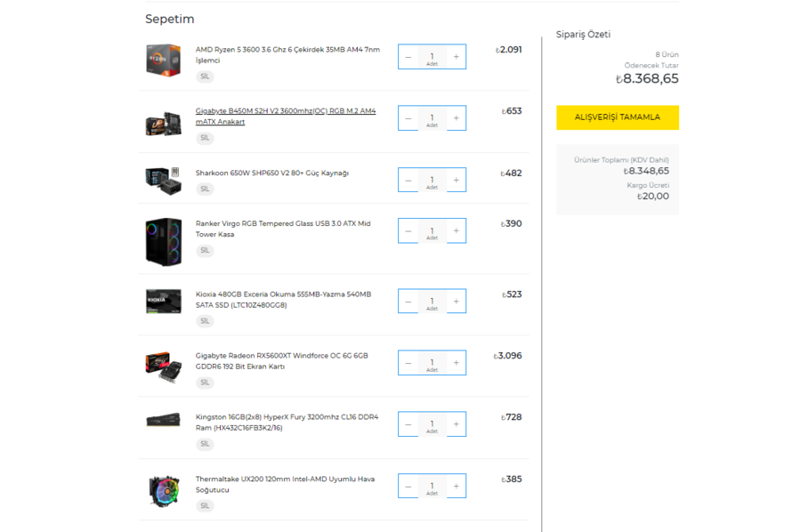Image resolution: width=801 pixels, height=532 pixels.
Task: Decrease quantity of Gigabyte B450M motherboard
Action: tap(409, 118)
